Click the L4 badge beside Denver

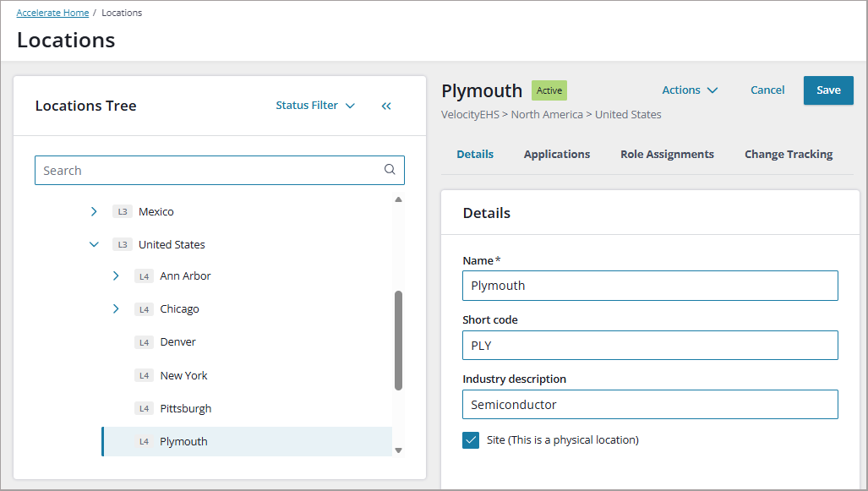[144, 342]
